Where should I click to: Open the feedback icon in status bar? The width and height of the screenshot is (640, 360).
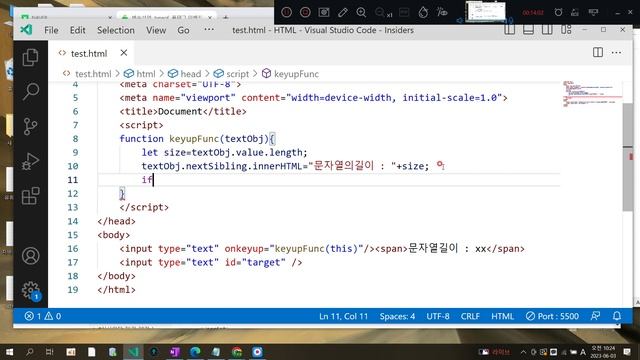coord(596,316)
